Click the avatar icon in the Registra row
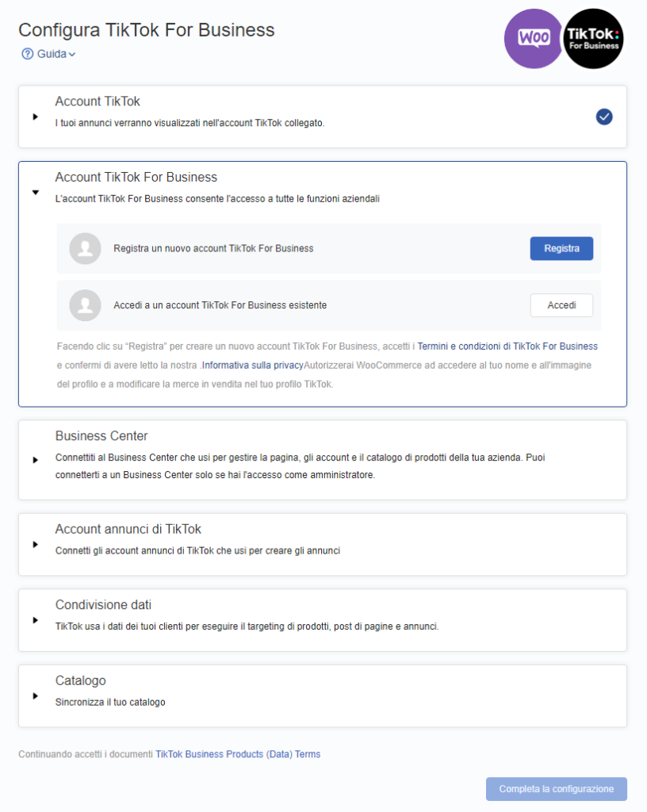Image resolution: width=647 pixels, height=812 pixels. 85,248
